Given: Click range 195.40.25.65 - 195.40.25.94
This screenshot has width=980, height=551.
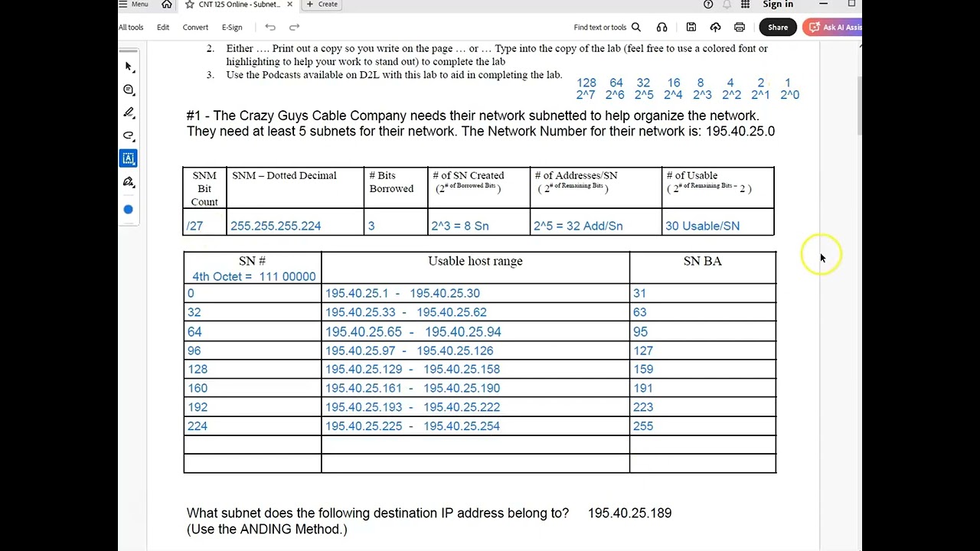Looking at the screenshot, I should tap(413, 332).
